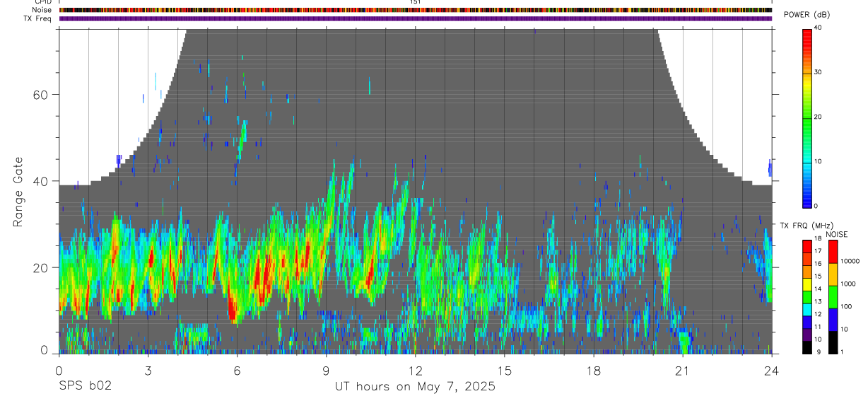This screenshot has width=868, height=401.
Task: Click the green middle region of POWER color bar
Action: [x=807, y=117]
